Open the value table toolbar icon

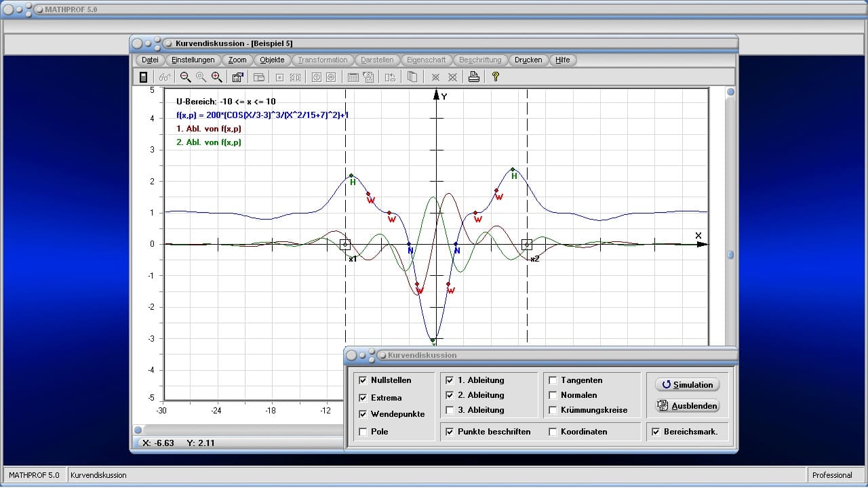point(353,77)
